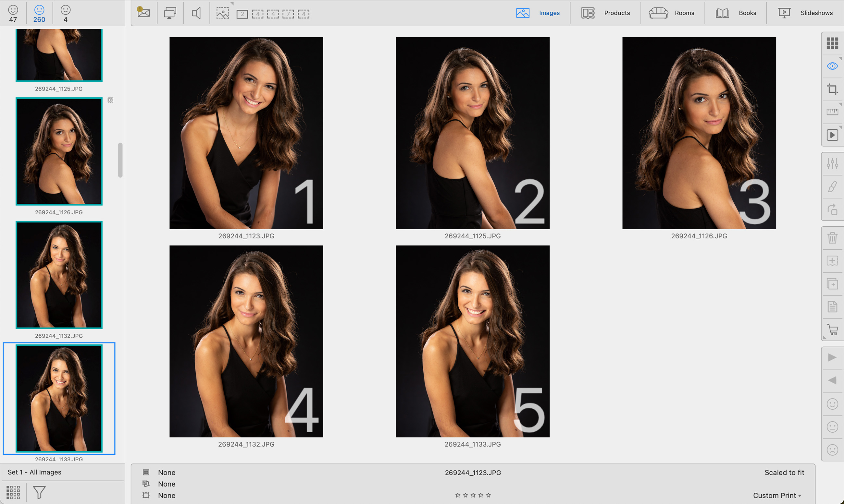The height and width of the screenshot is (504, 844).
Task: Click the funnel filter icon
Action: pos(39,492)
